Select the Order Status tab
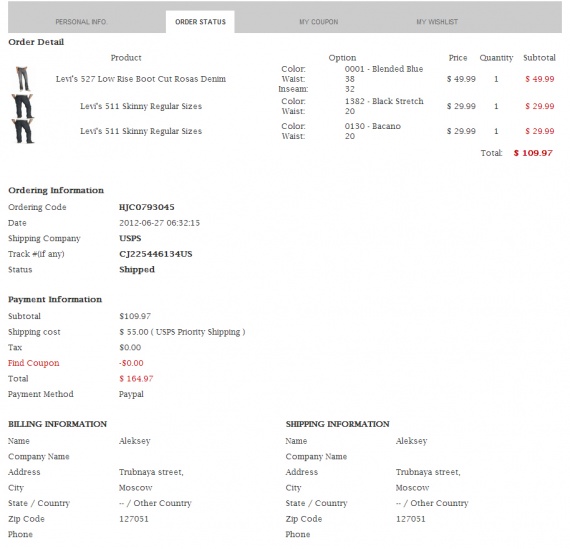This screenshot has width=570, height=549. coord(200,22)
